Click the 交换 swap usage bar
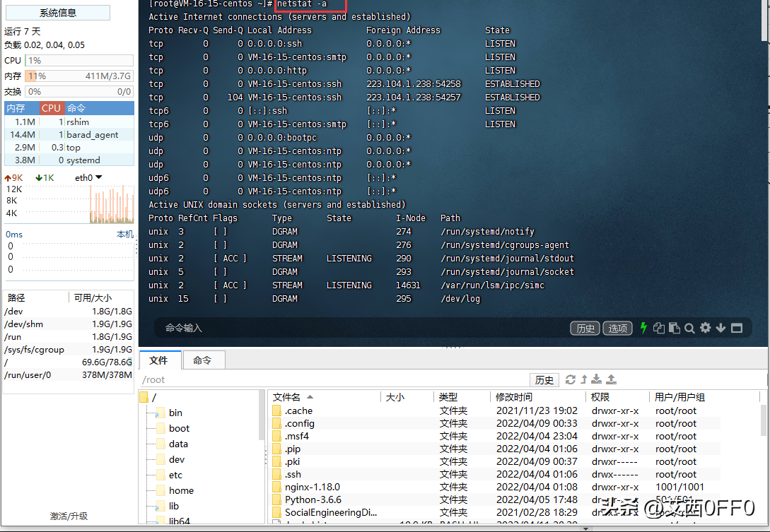This screenshot has width=770, height=532. tap(79, 92)
